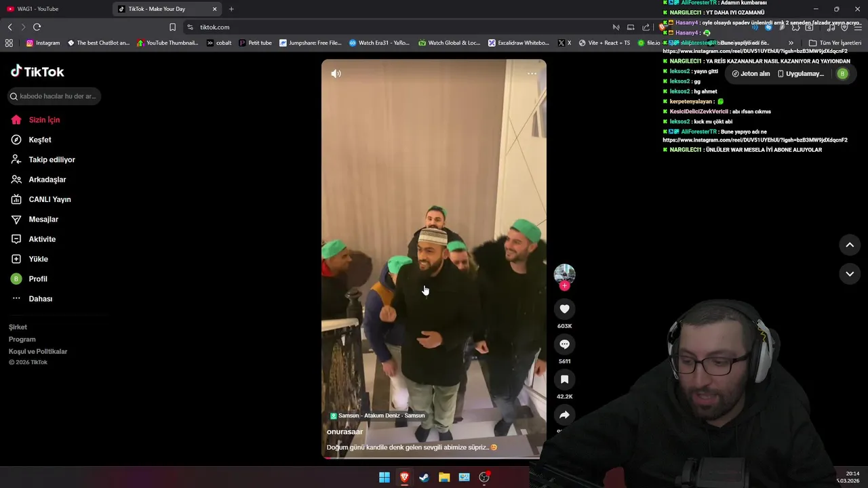
Task: Open Steam from the taskbar
Action: coord(424,477)
